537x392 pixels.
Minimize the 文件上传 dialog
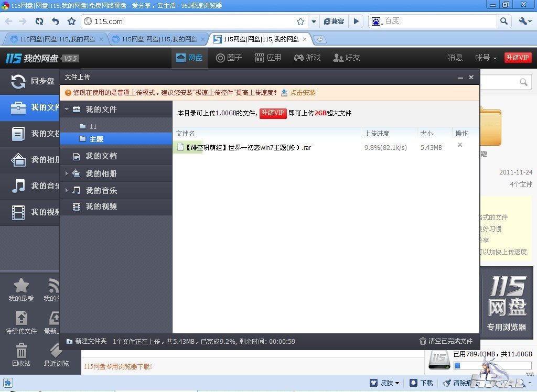460,78
